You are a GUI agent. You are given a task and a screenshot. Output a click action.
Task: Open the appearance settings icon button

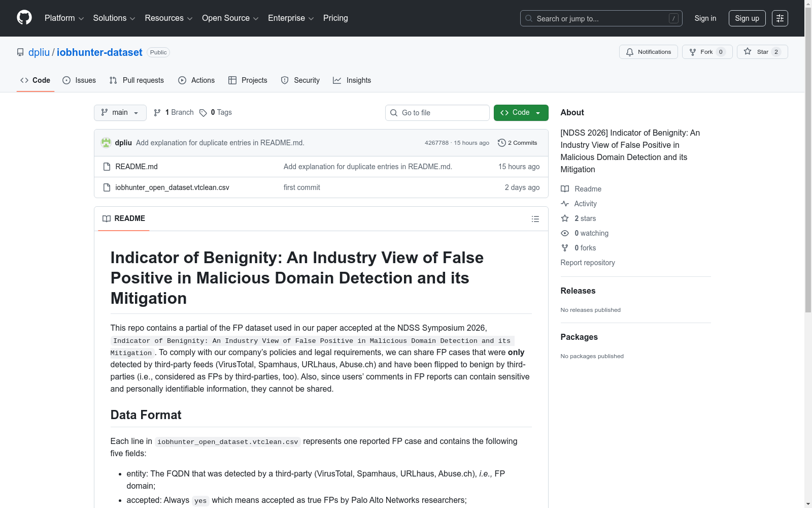780,18
